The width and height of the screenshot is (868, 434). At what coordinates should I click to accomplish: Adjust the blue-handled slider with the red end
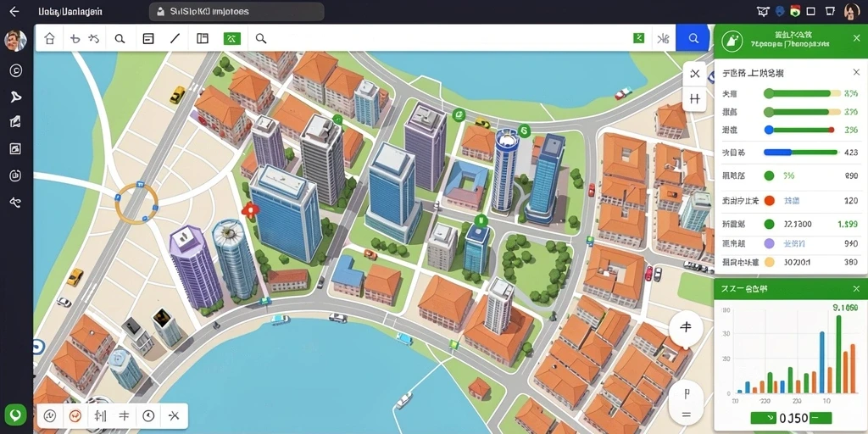pyautogui.click(x=800, y=130)
